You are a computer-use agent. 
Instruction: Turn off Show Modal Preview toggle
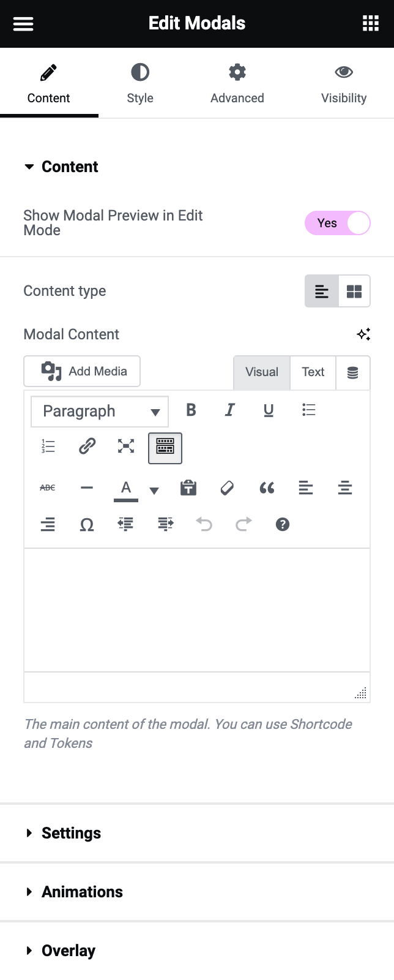coord(338,223)
